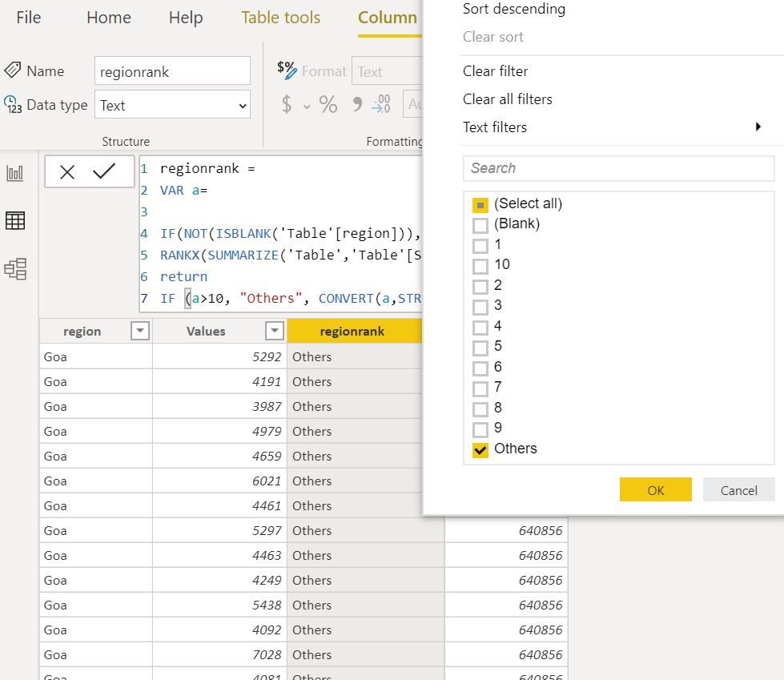Click the decimal places icon
Image resolution: width=784 pixels, height=680 pixels.
[x=381, y=103]
